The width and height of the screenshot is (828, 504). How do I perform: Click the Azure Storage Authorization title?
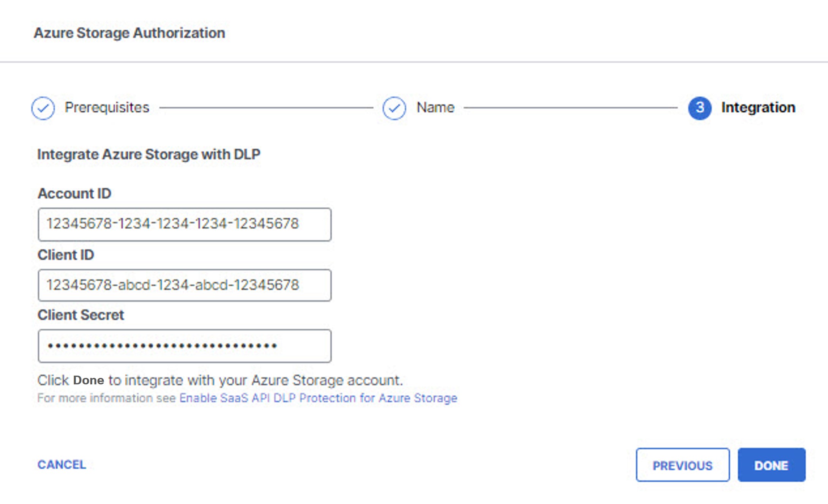130,33
